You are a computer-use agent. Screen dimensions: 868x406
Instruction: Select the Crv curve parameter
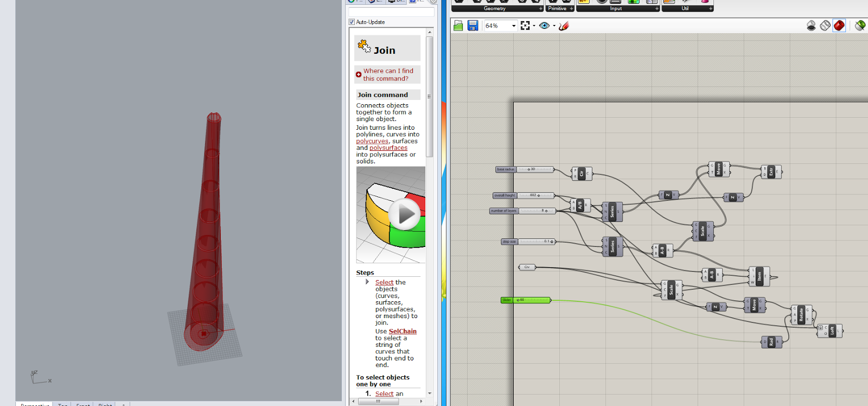coord(527,267)
